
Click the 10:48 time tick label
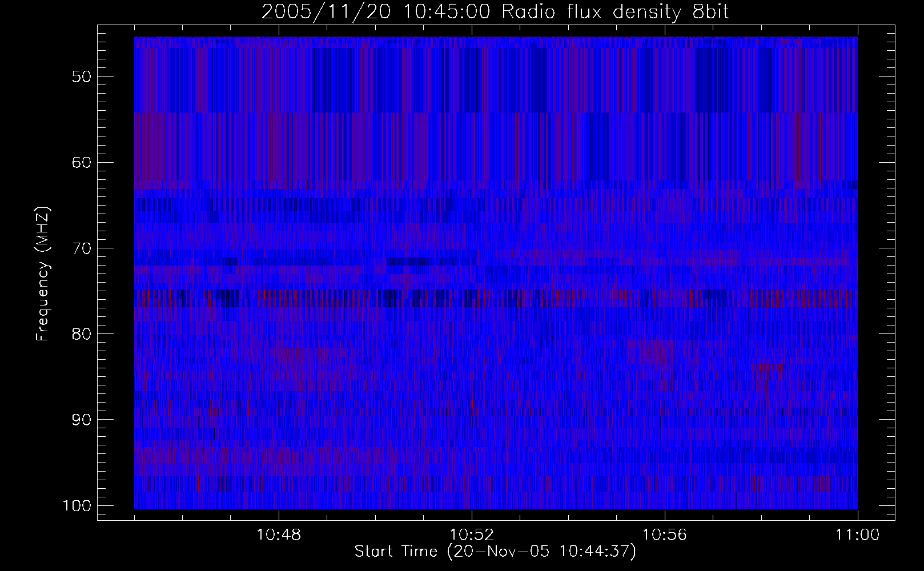279,535
